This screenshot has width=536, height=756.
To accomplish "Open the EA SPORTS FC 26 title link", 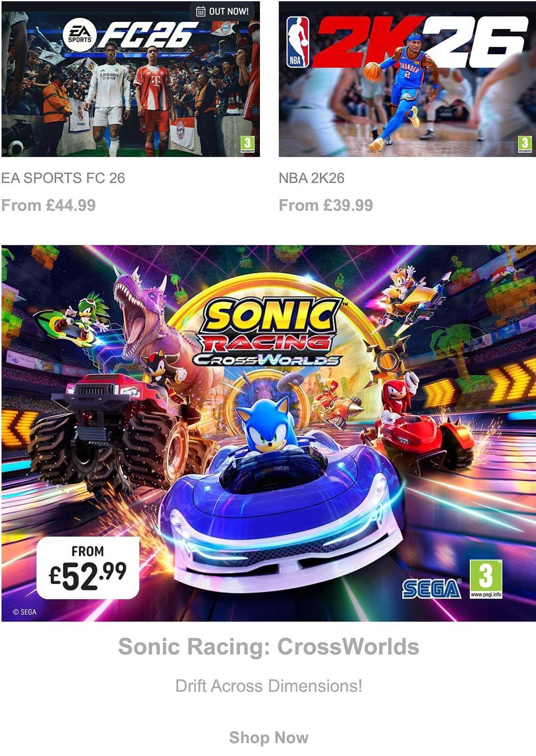I will (63, 178).
